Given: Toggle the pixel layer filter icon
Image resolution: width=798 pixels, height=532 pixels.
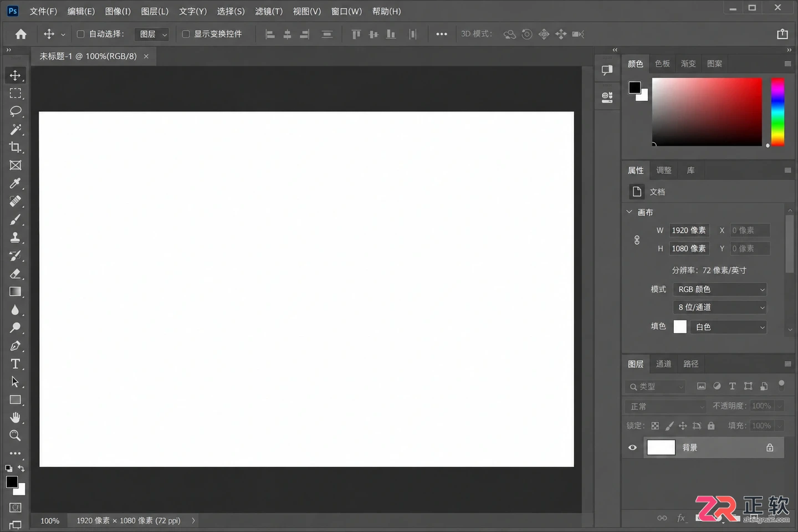Looking at the screenshot, I should (x=701, y=386).
